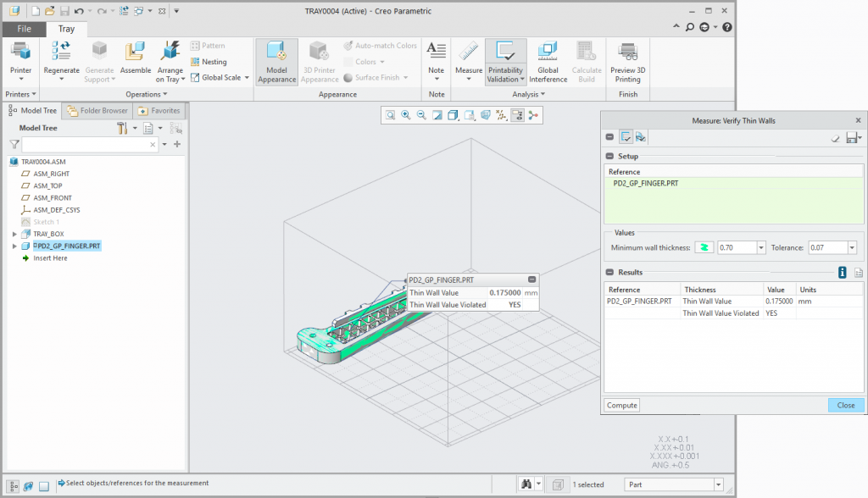The width and height of the screenshot is (868, 498).
Task: Switch to the Folder Browser tab
Action: click(97, 111)
